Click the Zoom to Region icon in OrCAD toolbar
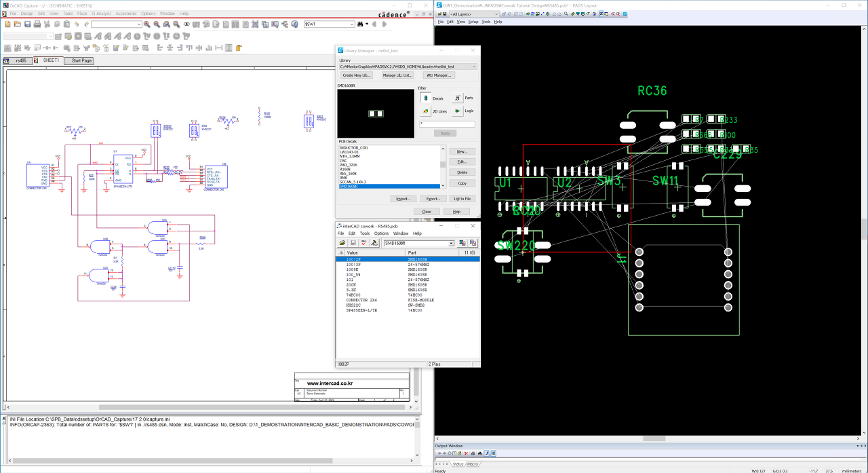This screenshot has height=473, width=868. click(x=166, y=24)
